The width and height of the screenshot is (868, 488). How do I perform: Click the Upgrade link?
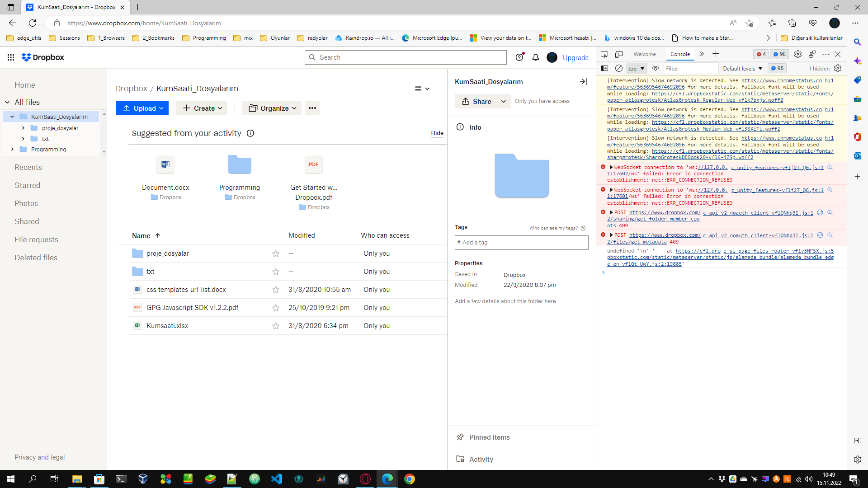click(576, 58)
